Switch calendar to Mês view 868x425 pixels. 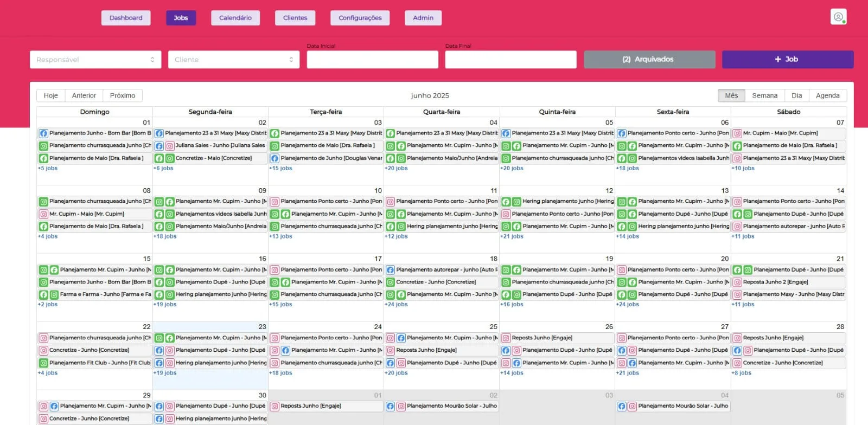(731, 95)
